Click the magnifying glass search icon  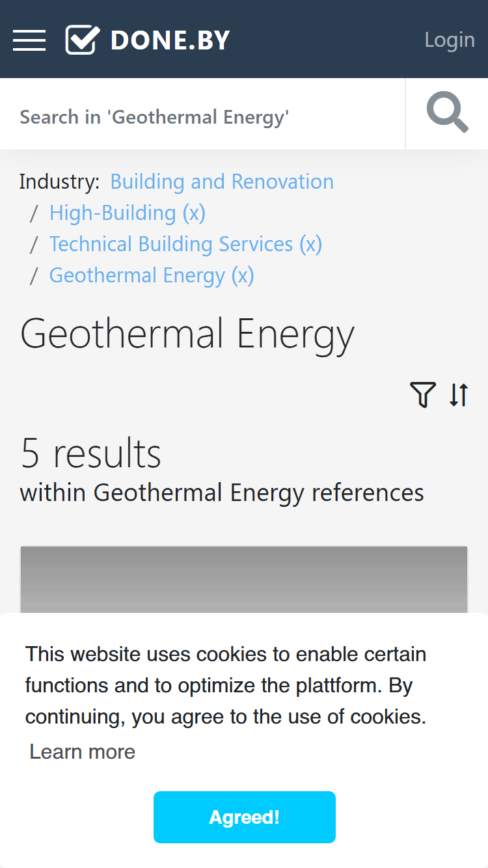click(447, 113)
